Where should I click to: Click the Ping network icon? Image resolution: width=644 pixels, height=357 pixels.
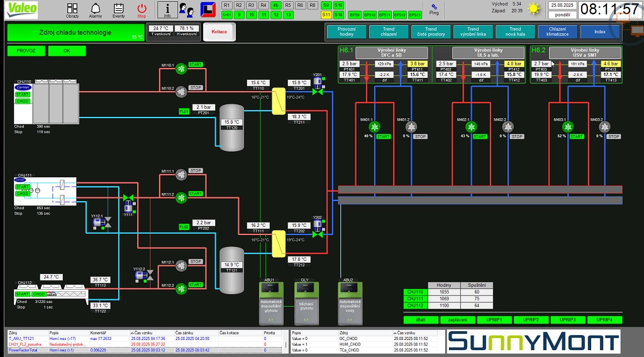tap(434, 7)
